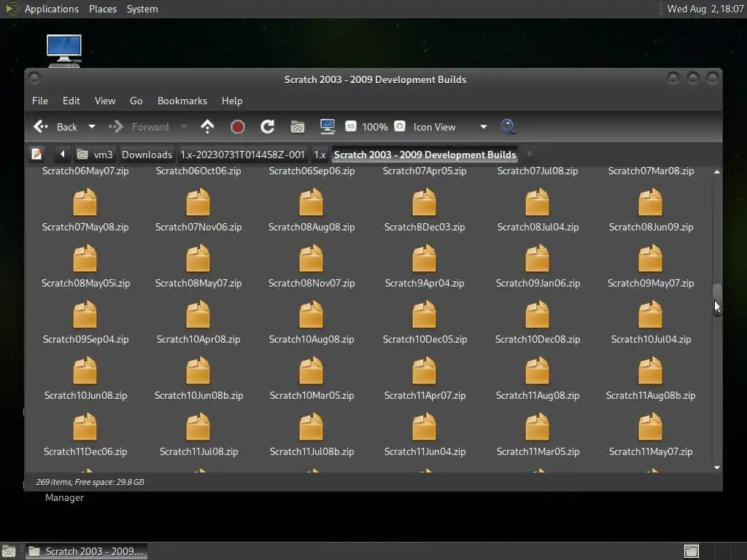Click the zoom out minus icon
This screenshot has width=747, height=560.
(350, 127)
